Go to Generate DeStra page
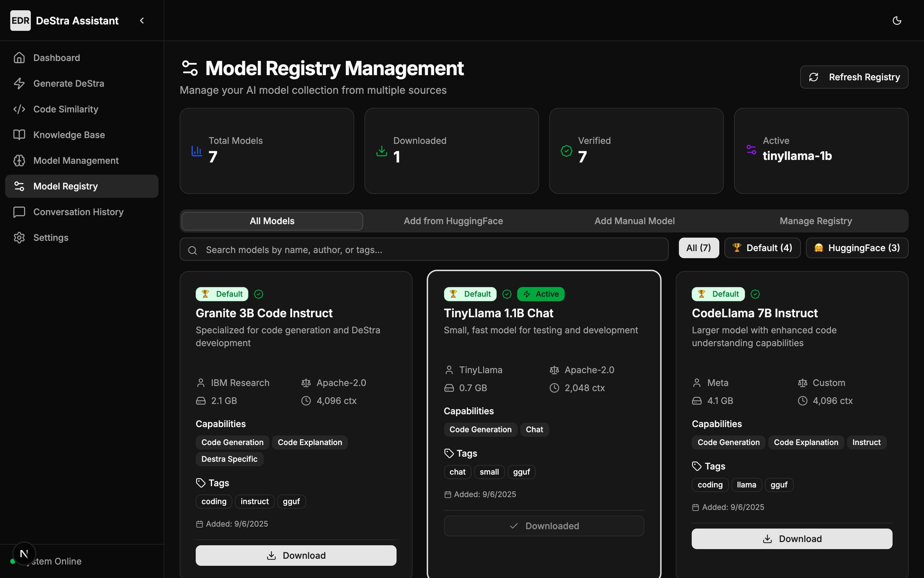The width and height of the screenshot is (924, 578). pyautogui.click(x=82, y=83)
